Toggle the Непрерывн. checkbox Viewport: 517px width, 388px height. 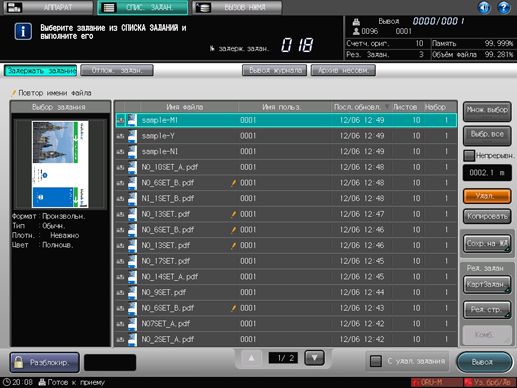(x=469, y=155)
